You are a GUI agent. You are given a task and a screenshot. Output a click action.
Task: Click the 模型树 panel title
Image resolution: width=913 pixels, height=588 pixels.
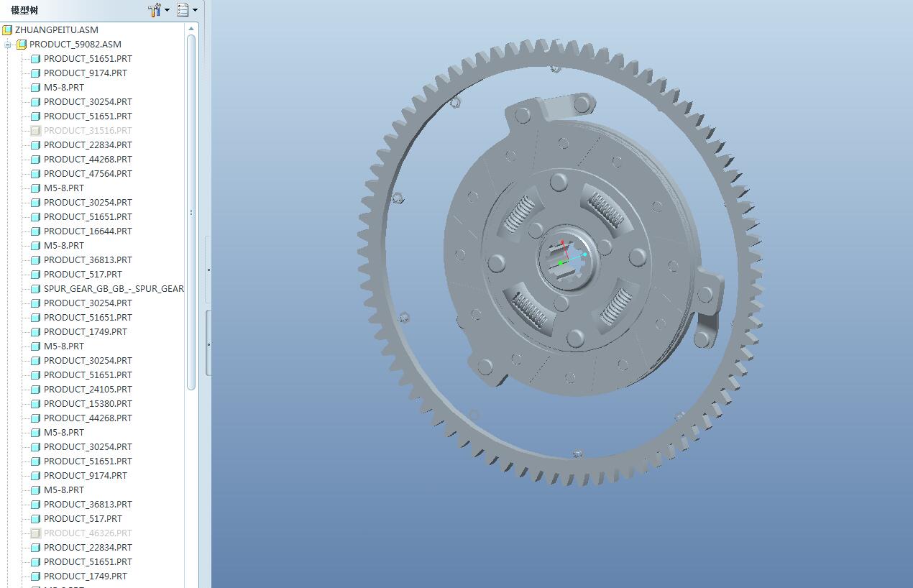[x=24, y=10]
